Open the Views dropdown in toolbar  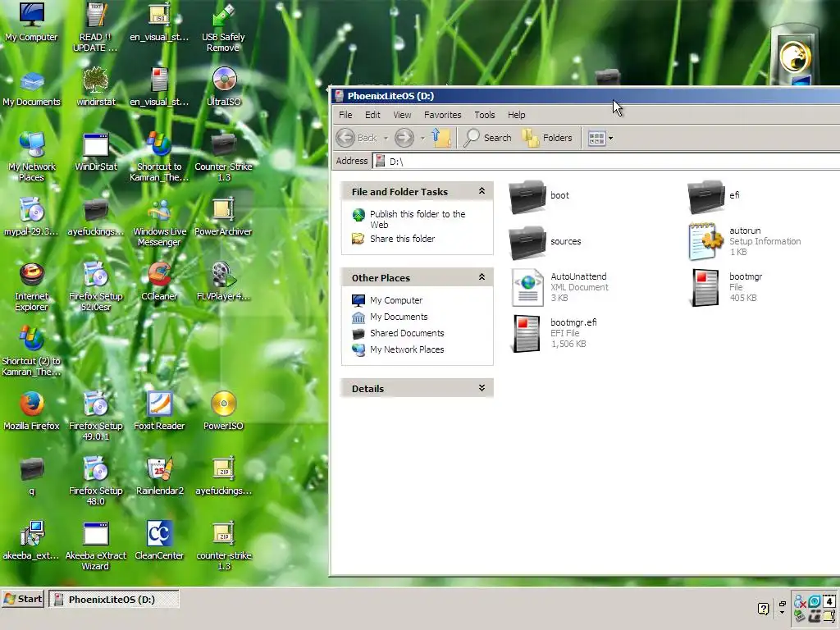coord(600,138)
